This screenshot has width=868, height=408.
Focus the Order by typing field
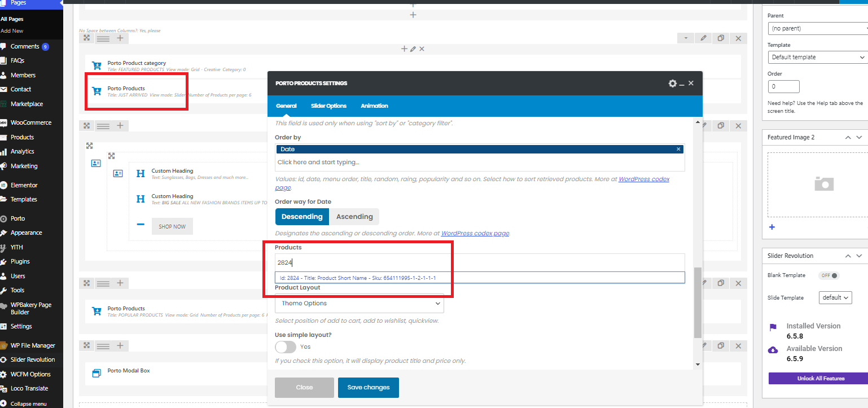[x=480, y=163]
